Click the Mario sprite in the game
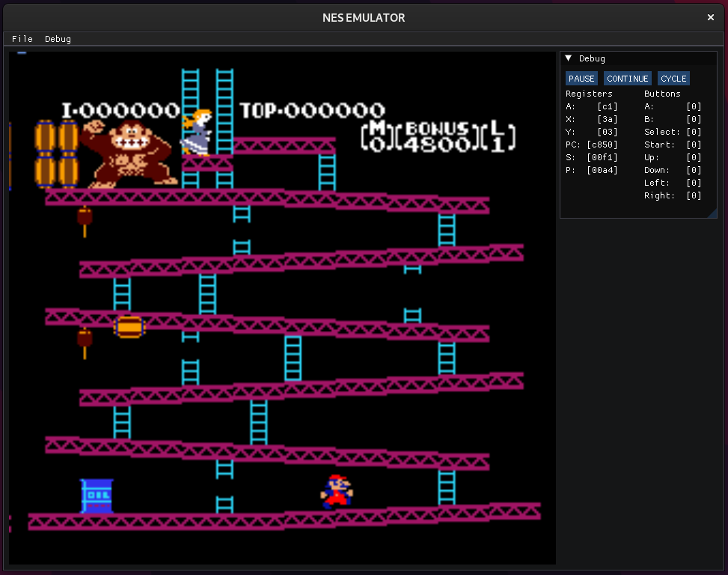This screenshot has height=575, width=728. pos(337,491)
